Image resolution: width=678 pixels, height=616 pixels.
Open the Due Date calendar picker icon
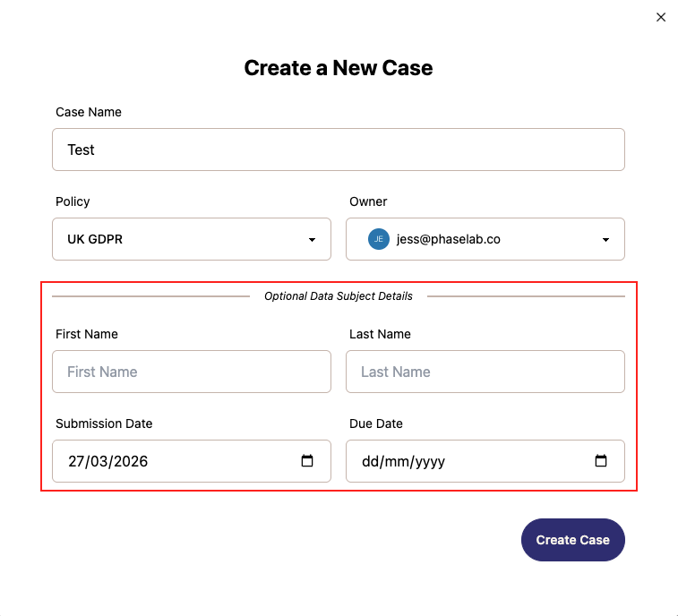[x=601, y=461]
